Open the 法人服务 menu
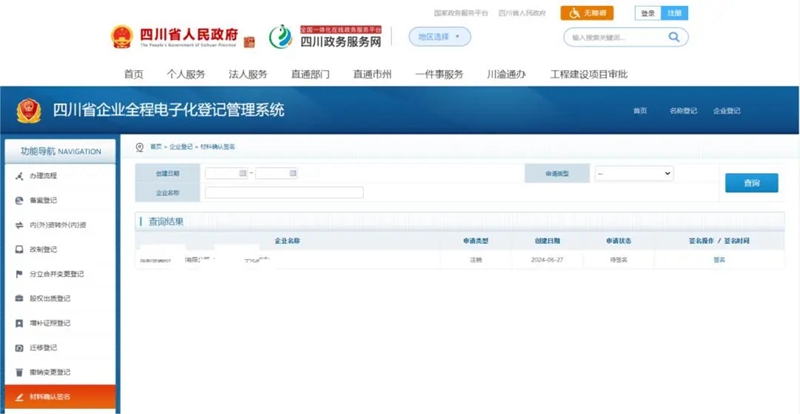 pyautogui.click(x=248, y=75)
